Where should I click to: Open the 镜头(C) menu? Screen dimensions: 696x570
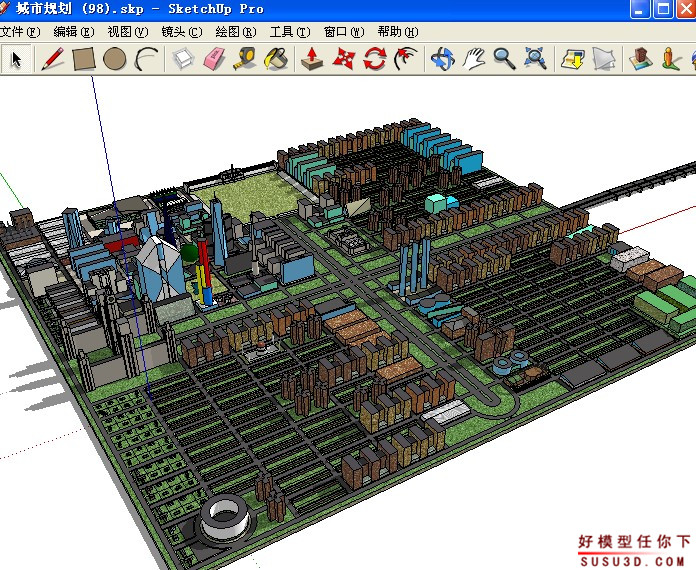tap(182, 32)
